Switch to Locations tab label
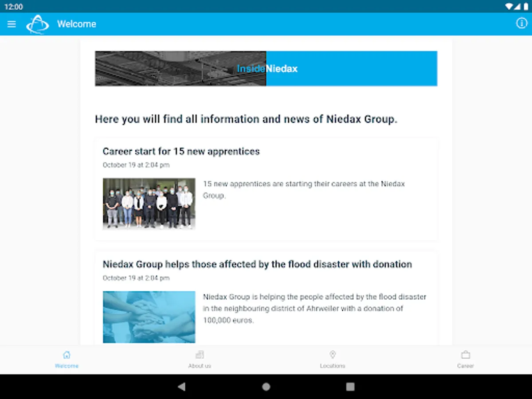The image size is (532, 399). click(x=332, y=366)
